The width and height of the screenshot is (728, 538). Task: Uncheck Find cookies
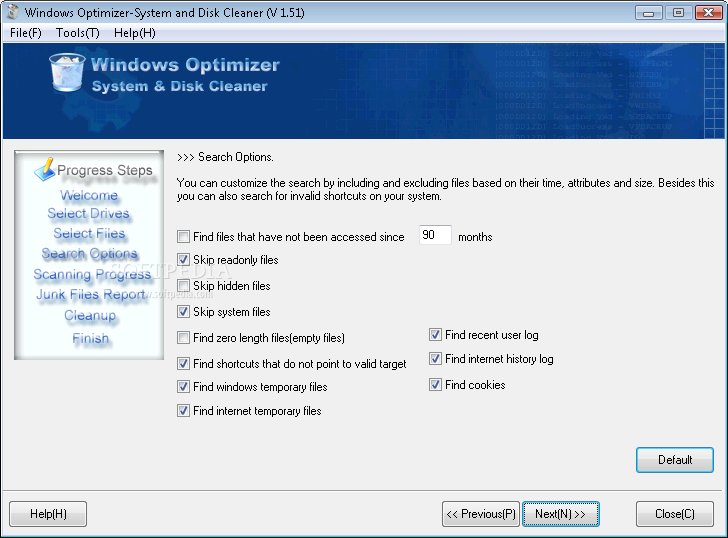[435, 385]
